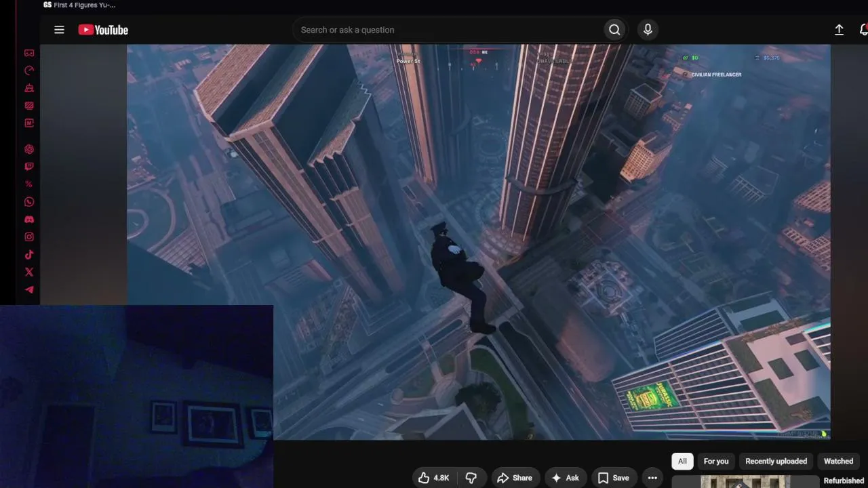Open ChatGPT in the sidebar
Viewport: 868px width, 488px height.
pyautogui.click(x=29, y=149)
